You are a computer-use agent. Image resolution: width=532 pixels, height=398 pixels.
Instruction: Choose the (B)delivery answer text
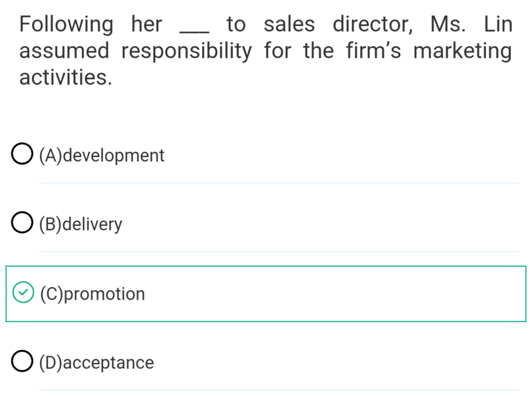point(80,224)
